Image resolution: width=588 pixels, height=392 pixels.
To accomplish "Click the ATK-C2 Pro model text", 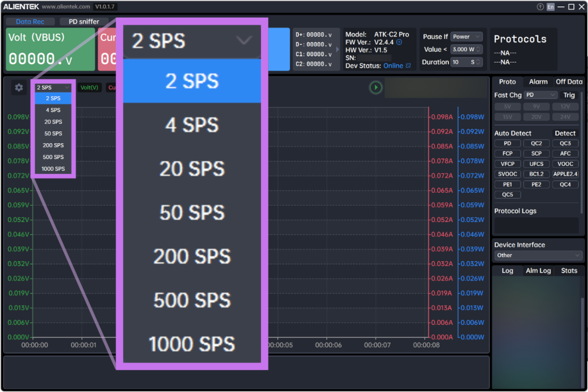I will [x=392, y=34].
